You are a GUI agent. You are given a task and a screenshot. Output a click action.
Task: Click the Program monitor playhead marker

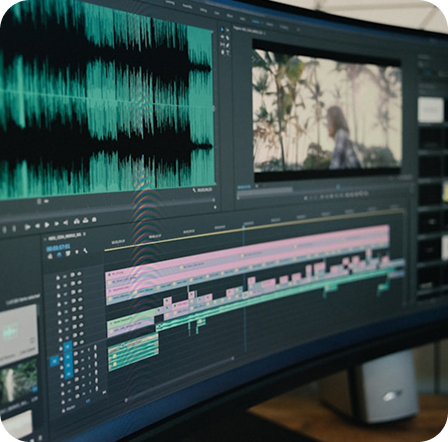338,187
